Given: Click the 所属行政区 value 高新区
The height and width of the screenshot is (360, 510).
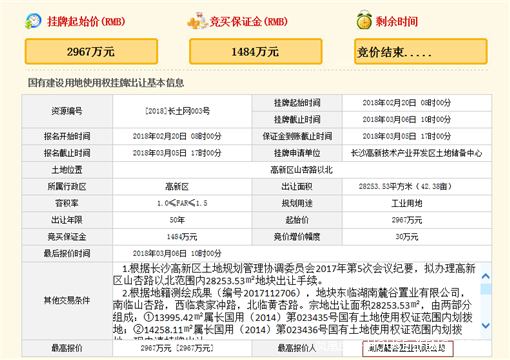Looking at the screenshot, I should pos(177,187).
